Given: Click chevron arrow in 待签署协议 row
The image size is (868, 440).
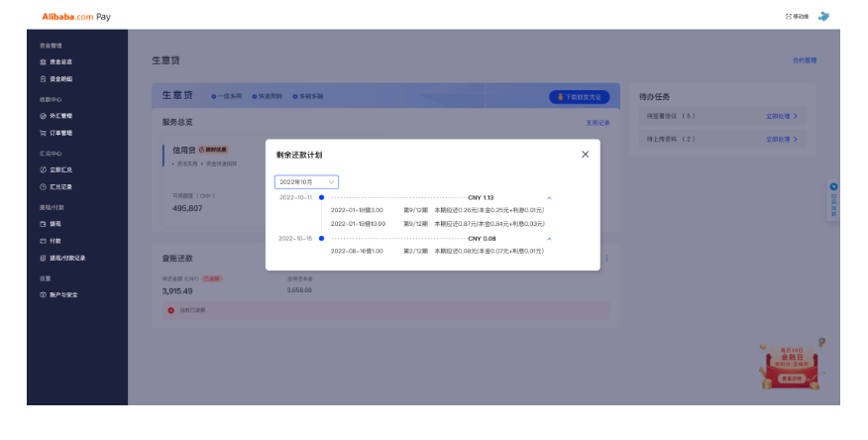Looking at the screenshot, I should (796, 116).
